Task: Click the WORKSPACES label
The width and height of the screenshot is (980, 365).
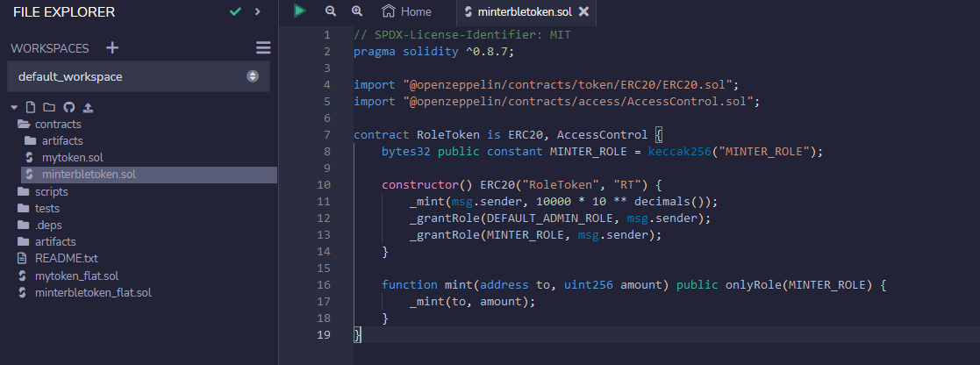Action: (x=50, y=48)
